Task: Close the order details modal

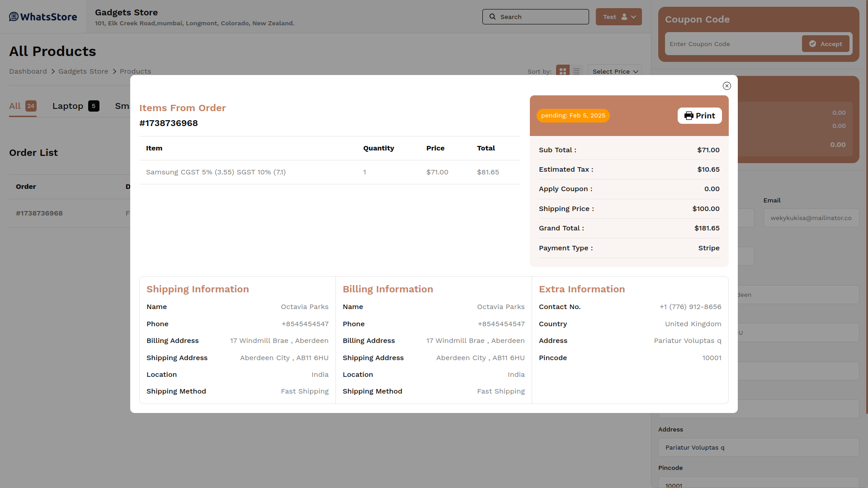Action: 726,86
